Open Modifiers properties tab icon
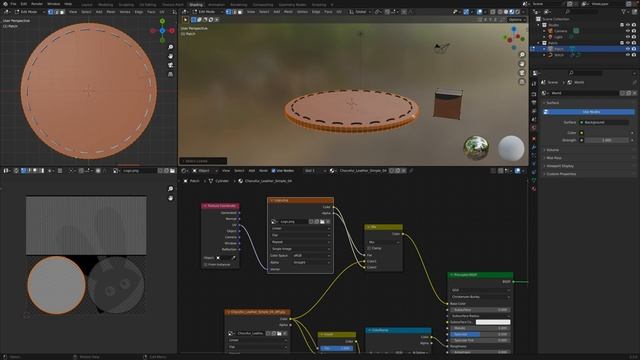The image size is (640, 360). click(534, 147)
